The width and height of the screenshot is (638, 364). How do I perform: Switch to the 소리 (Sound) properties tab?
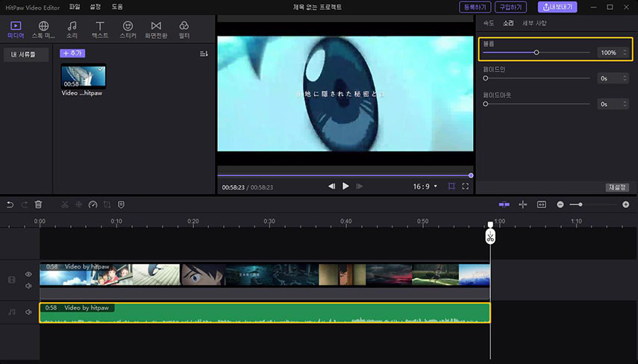(x=508, y=23)
